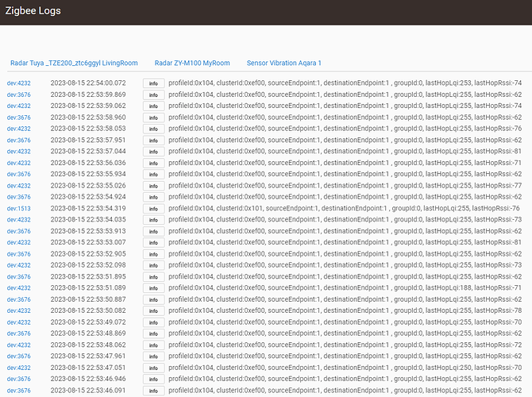532x397 pixels.
Task: Click dev:3676 link at 22:53:58.960
Action: tap(19, 118)
